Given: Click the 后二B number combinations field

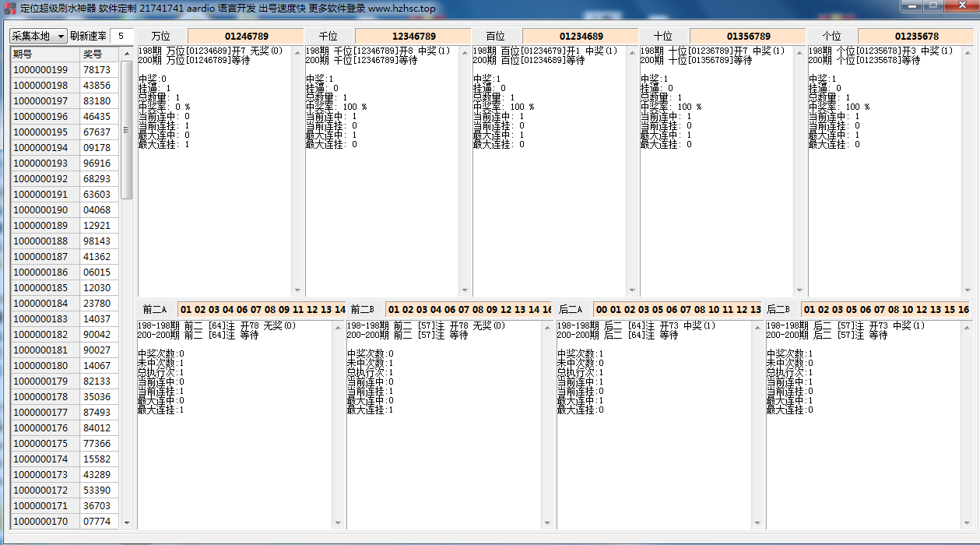Looking at the screenshot, I should click(x=886, y=310).
